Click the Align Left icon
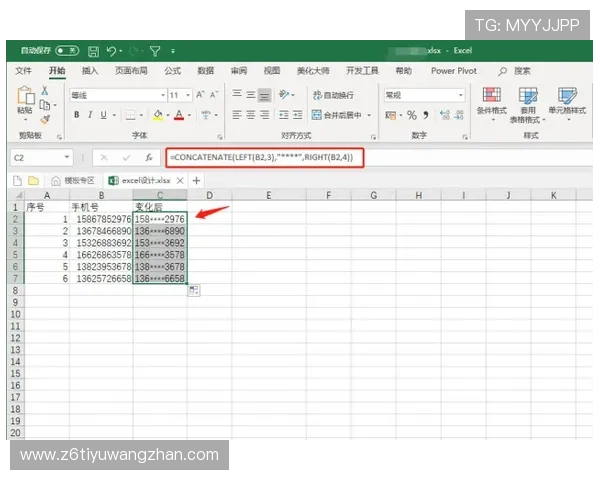 click(x=237, y=114)
